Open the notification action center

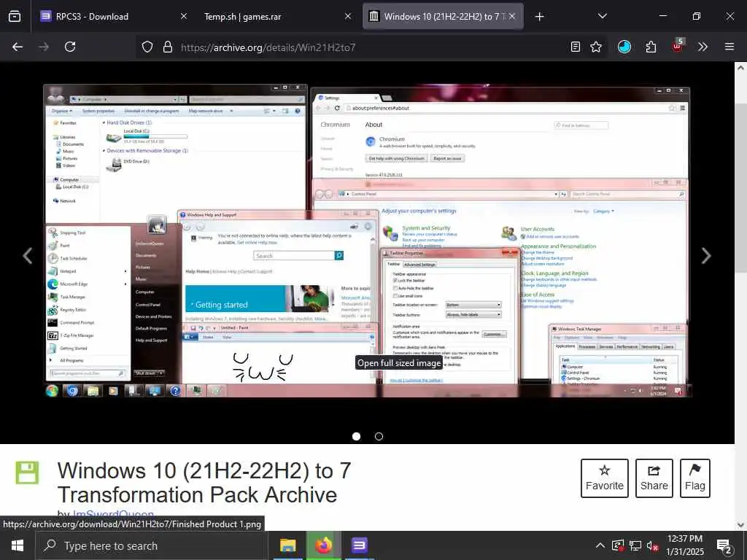click(724, 545)
